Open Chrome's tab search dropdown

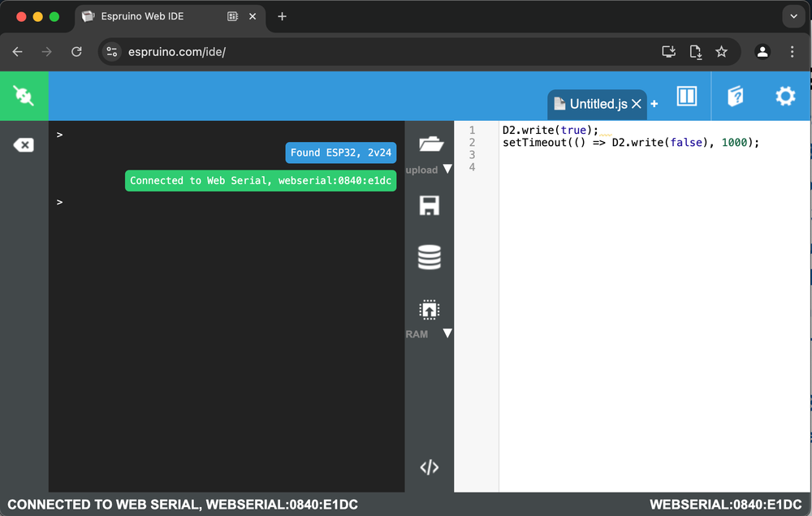click(793, 16)
